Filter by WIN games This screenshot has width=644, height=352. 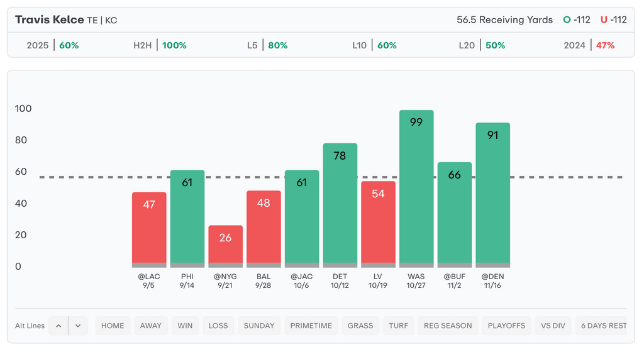click(x=185, y=326)
